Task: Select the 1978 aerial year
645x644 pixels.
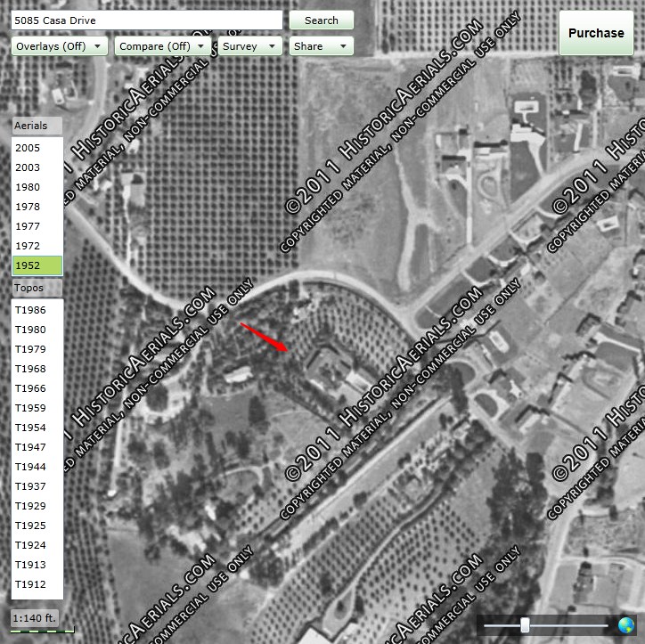Action: [x=37, y=207]
